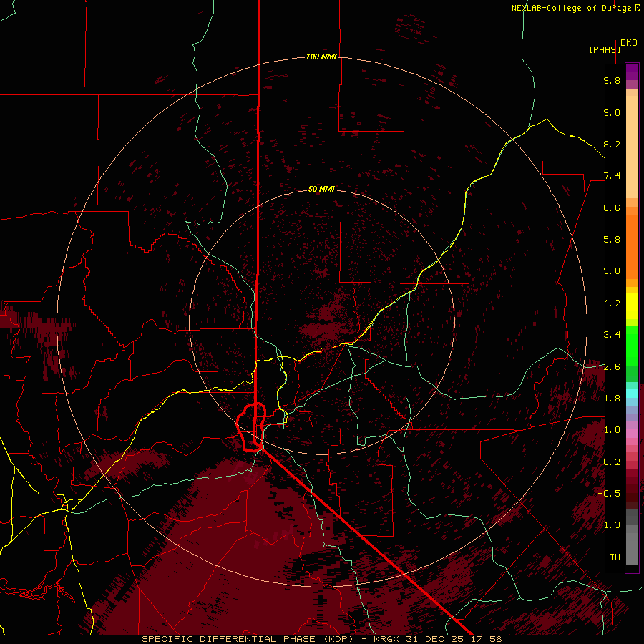
Task: Click the 1.8 value on the legend
Action: click(612, 399)
